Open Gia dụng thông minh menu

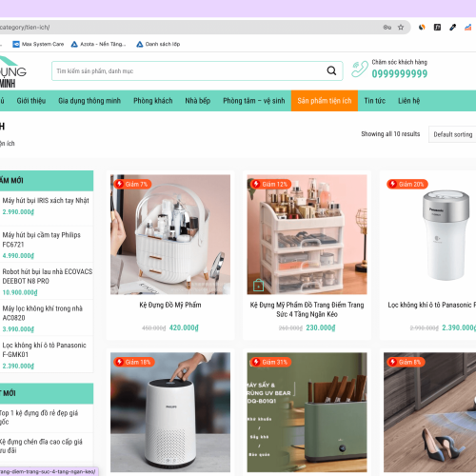click(89, 101)
